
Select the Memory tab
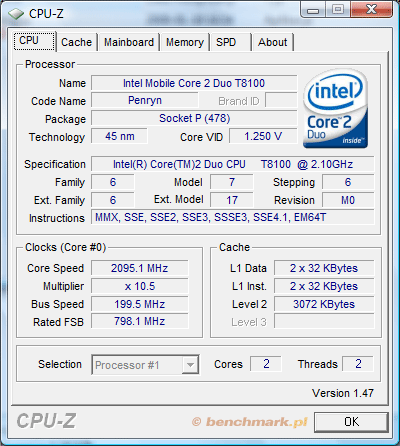[x=185, y=42]
